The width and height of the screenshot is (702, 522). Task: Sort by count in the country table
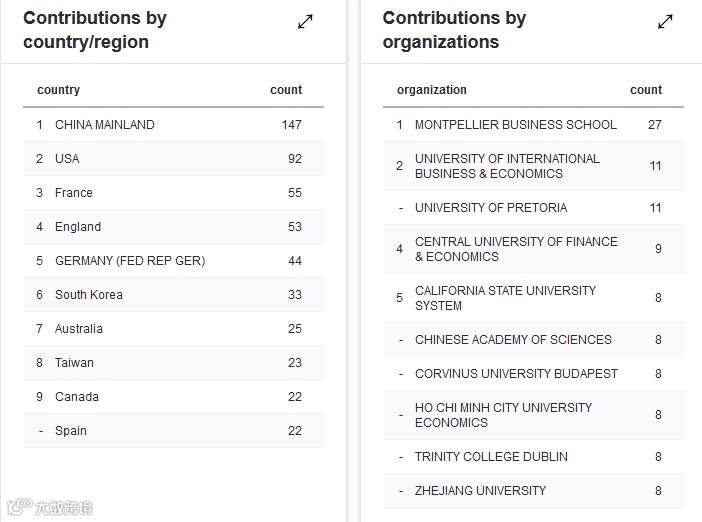[285, 90]
